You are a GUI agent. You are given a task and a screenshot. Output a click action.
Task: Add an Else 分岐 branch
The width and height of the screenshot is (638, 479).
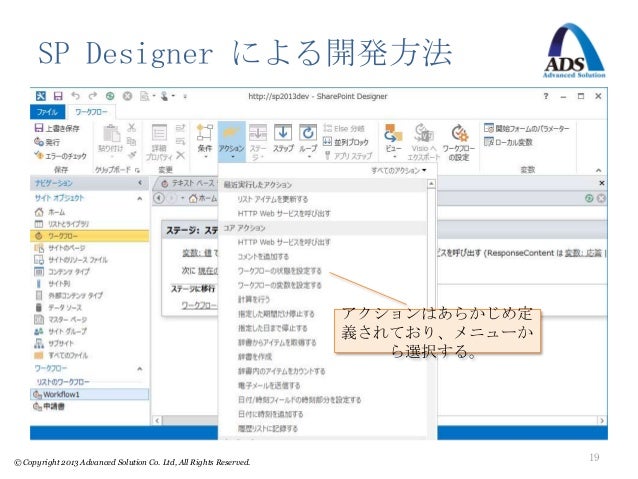[344, 128]
